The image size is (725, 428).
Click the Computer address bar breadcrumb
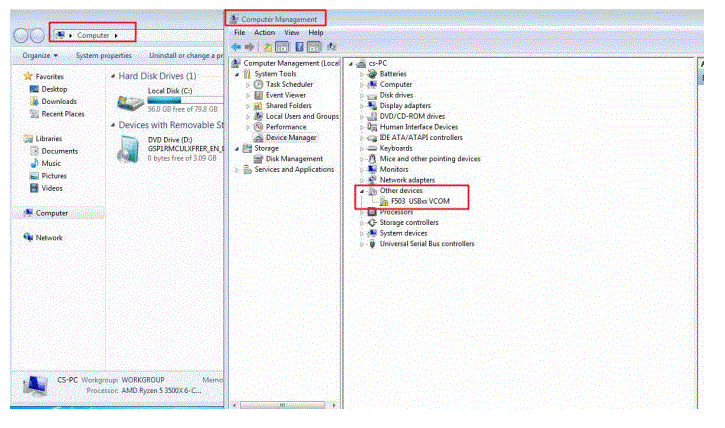(x=93, y=36)
